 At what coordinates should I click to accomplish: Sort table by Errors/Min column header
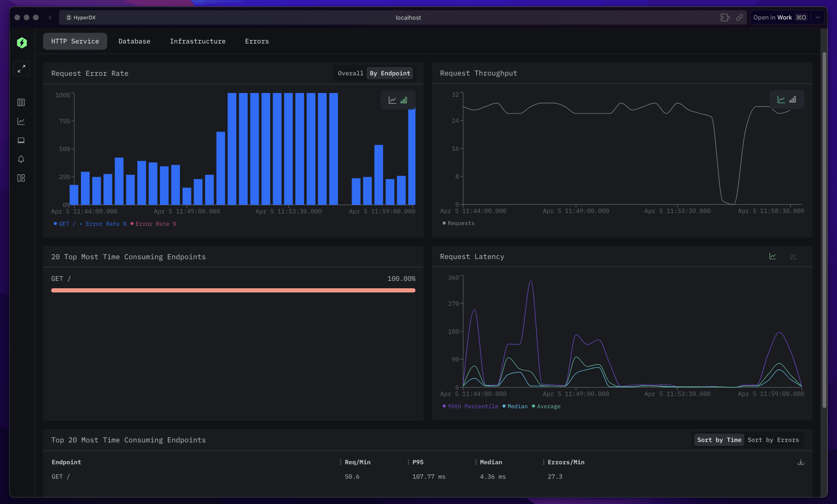click(566, 462)
